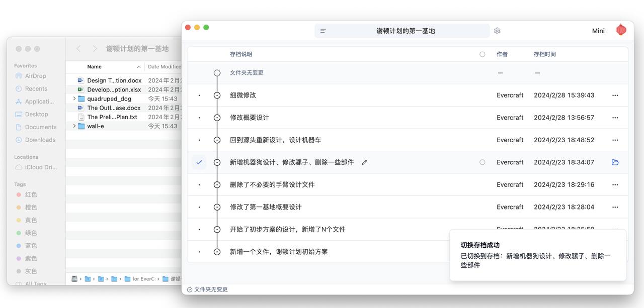The image size is (644, 308).
Task: Open the settings gear icon
Action: tap(497, 31)
